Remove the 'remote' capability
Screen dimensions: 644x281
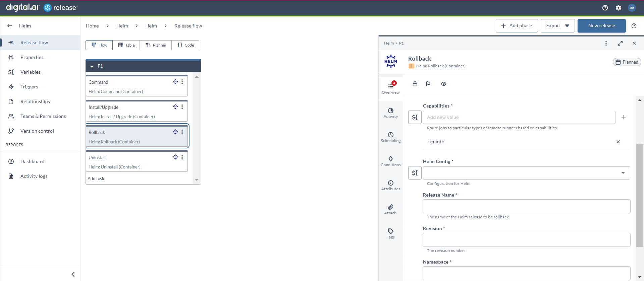[618, 142]
